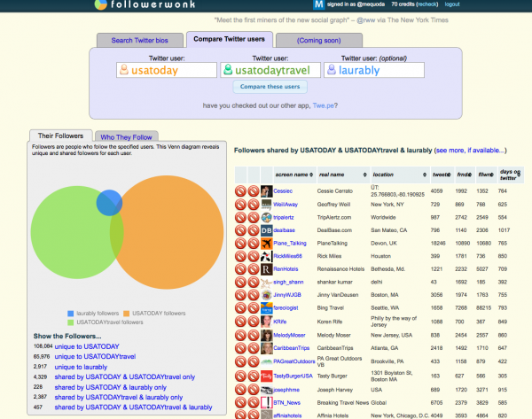Click Compare these users button
This screenshot has width=532, height=419.
[x=270, y=87]
